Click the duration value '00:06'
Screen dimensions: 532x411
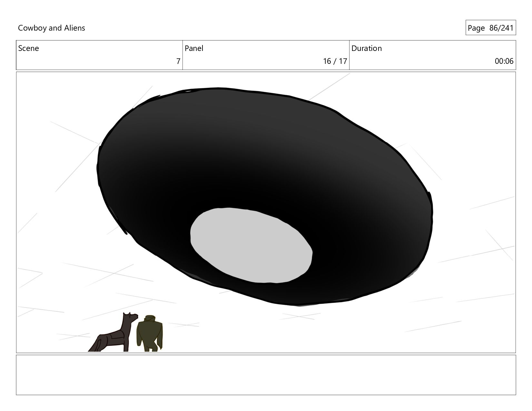[504, 61]
